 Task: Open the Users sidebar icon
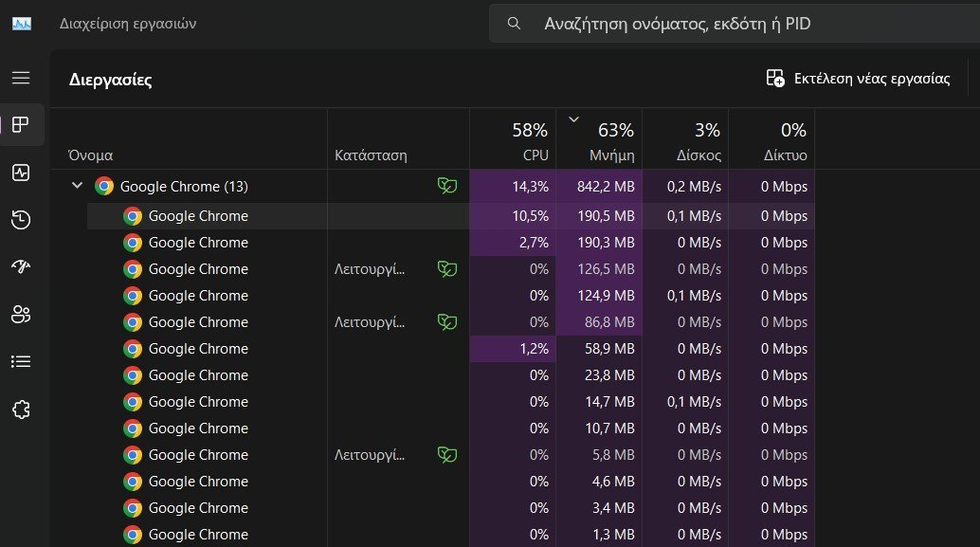click(21, 314)
